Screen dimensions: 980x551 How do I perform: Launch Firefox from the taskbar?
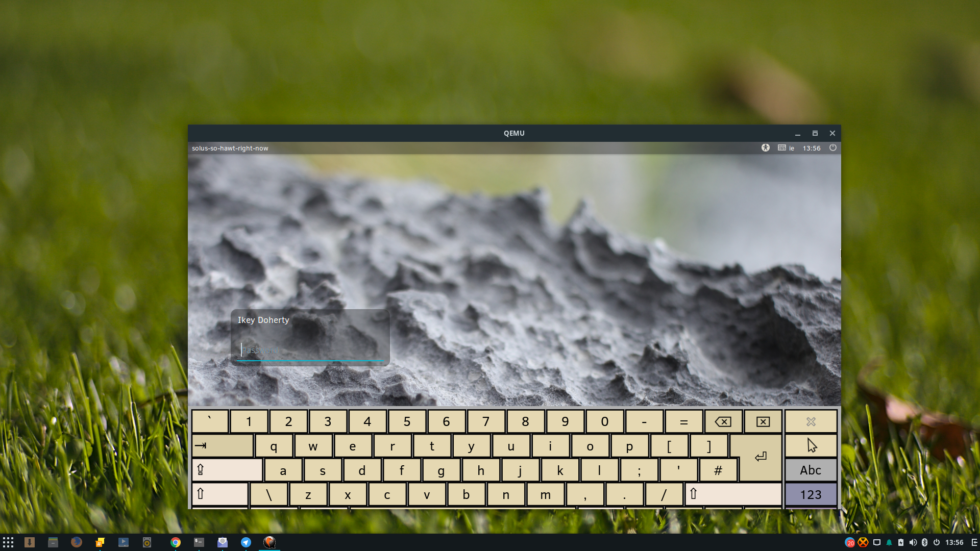click(x=77, y=542)
